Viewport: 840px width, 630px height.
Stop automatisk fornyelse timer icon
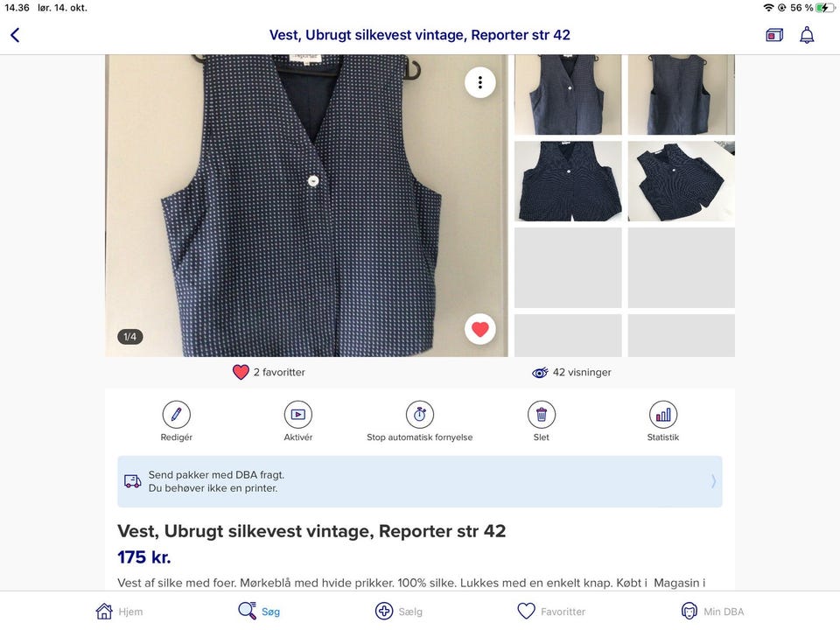[x=419, y=415]
